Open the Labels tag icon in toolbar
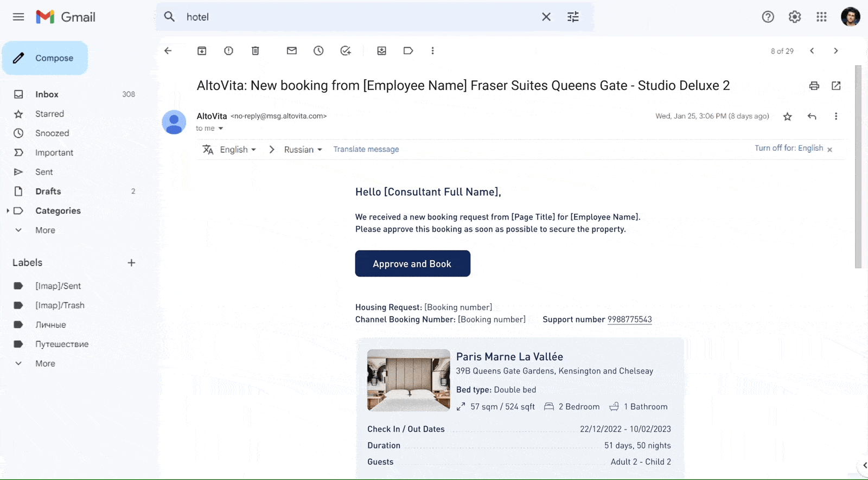 point(409,50)
